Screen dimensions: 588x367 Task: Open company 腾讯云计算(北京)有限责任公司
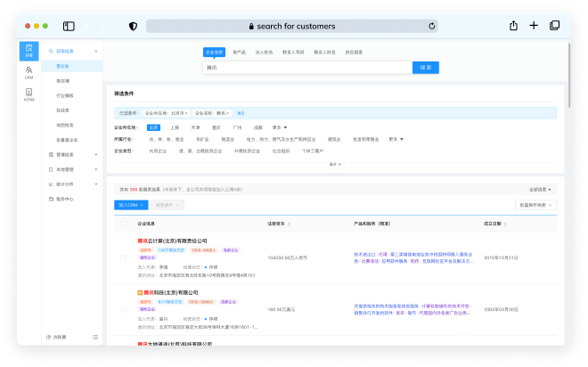[x=172, y=241]
